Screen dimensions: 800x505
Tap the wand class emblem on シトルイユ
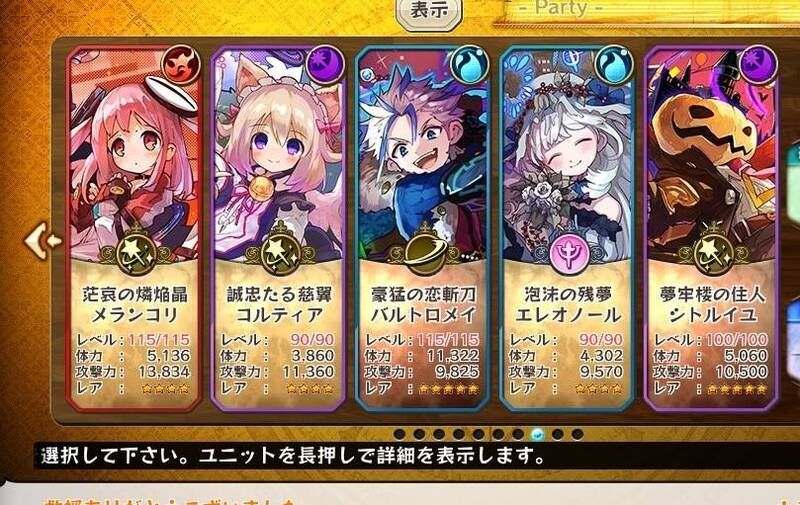coord(713,254)
